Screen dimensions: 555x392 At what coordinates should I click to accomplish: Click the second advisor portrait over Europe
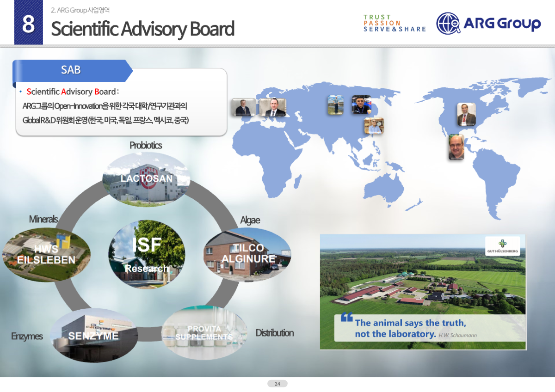click(x=272, y=107)
